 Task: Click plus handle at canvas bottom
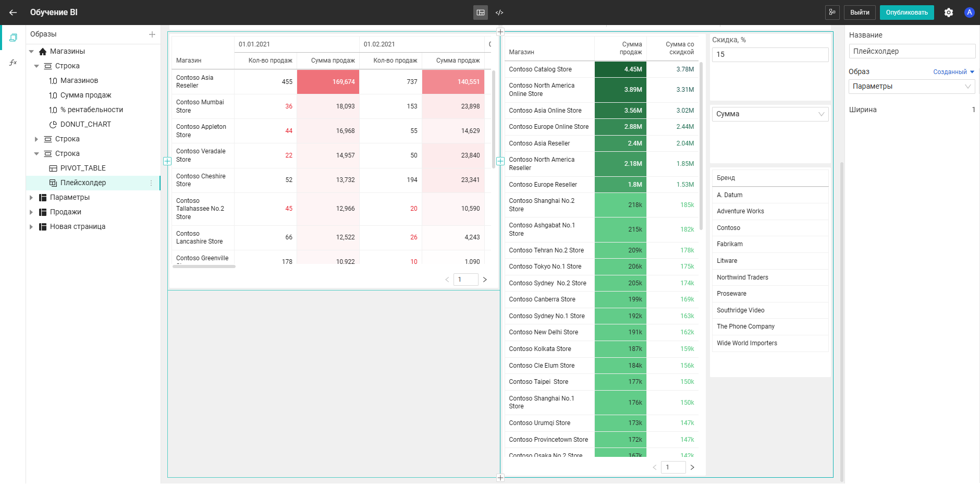500,477
